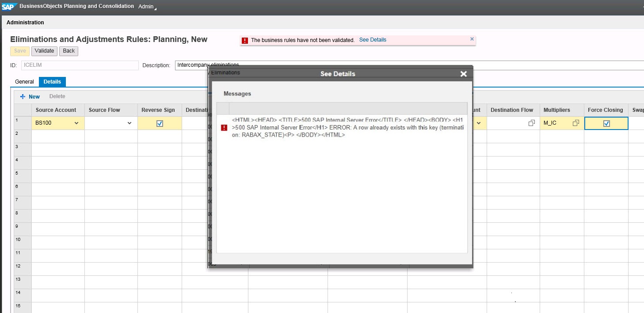Select row header number 1
The image size is (644, 313).
pyautogui.click(x=23, y=123)
